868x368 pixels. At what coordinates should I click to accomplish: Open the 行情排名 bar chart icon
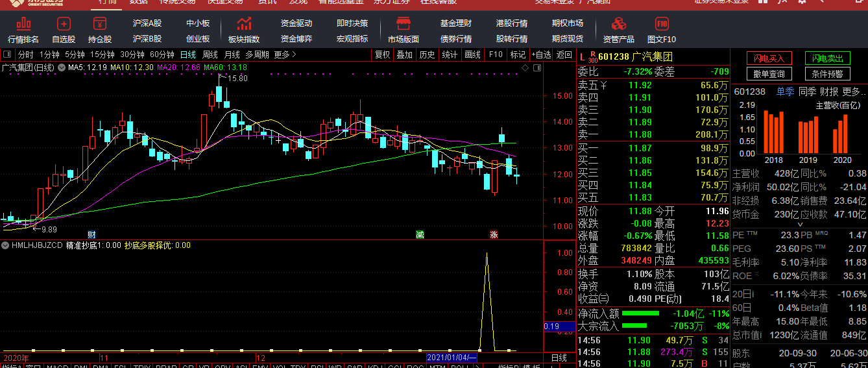(x=23, y=24)
